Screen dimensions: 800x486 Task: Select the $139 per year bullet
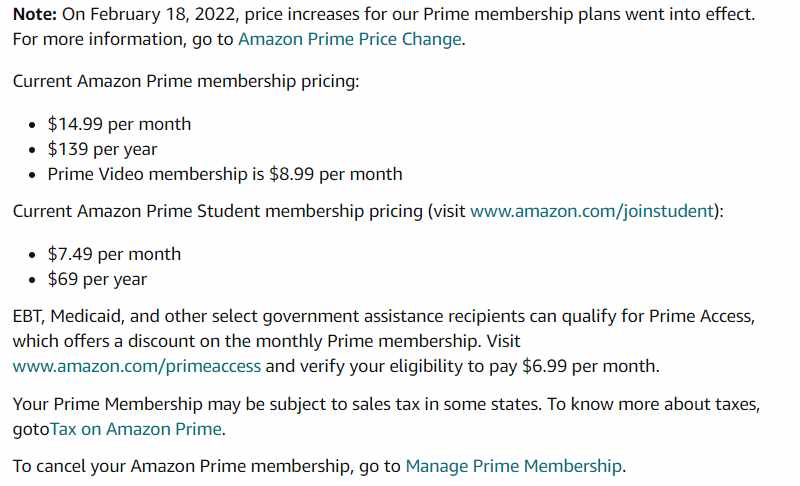point(102,149)
